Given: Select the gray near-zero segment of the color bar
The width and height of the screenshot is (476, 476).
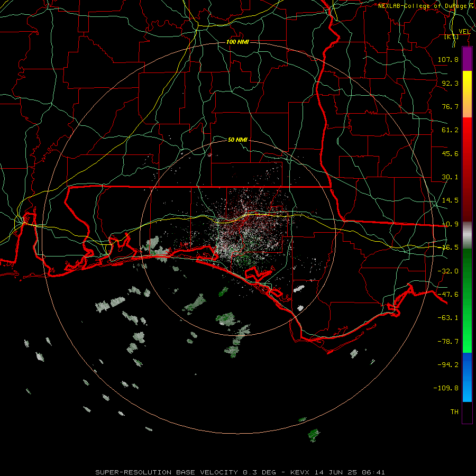Looking at the screenshot, I should click(x=467, y=235).
